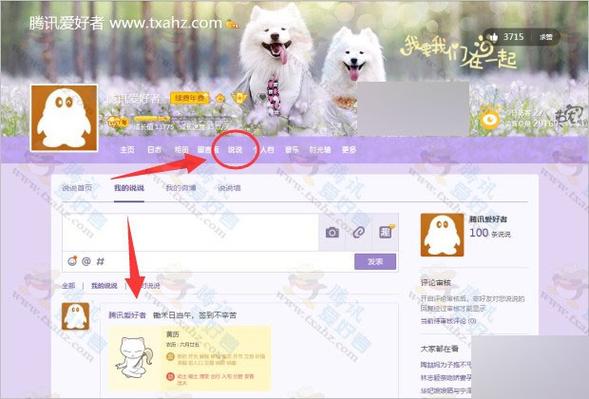Viewport: 589px width, 399px height.
Task: Click the yellow diamond trophy badge
Action: tap(239, 99)
